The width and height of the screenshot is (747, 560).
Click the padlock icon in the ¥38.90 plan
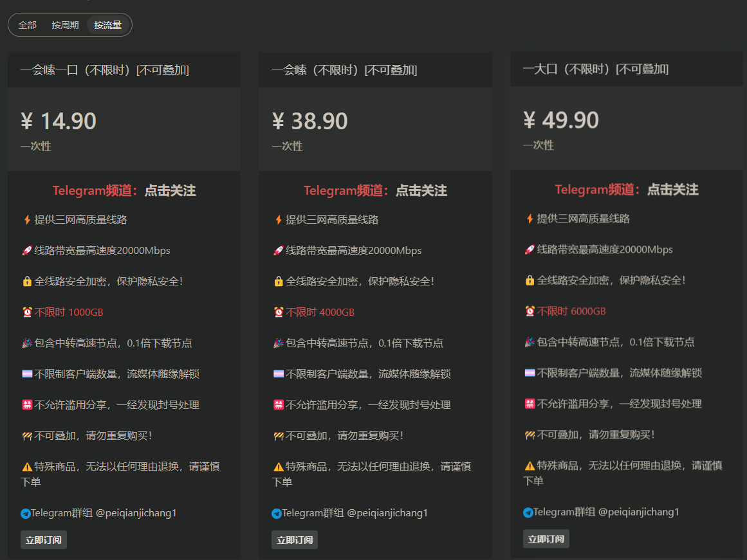(x=279, y=282)
